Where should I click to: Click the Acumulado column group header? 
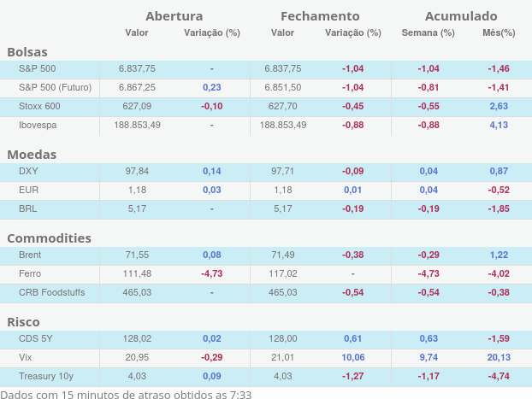coord(460,16)
